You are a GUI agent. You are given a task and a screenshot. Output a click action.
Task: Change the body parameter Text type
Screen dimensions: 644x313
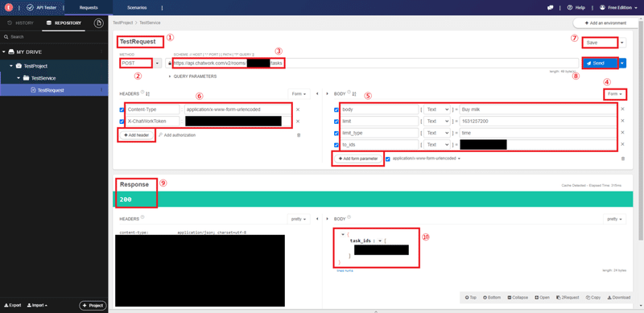coord(436,109)
